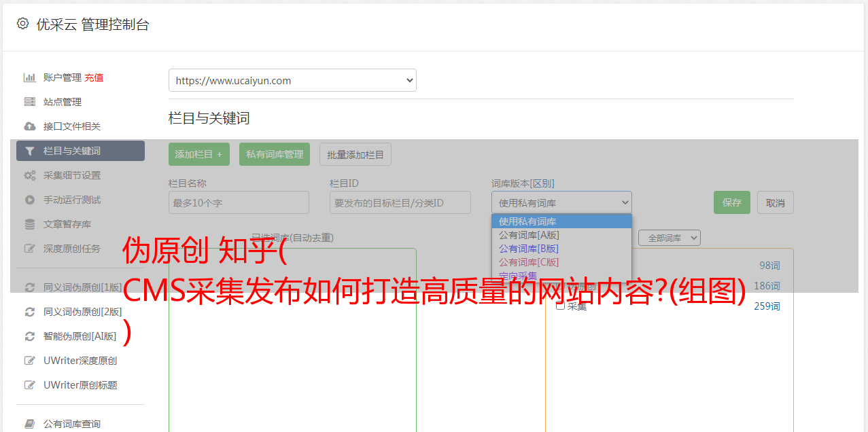Choose 公有词库[A版] from the dropdown list
The height and width of the screenshot is (432, 868).
coord(561,235)
